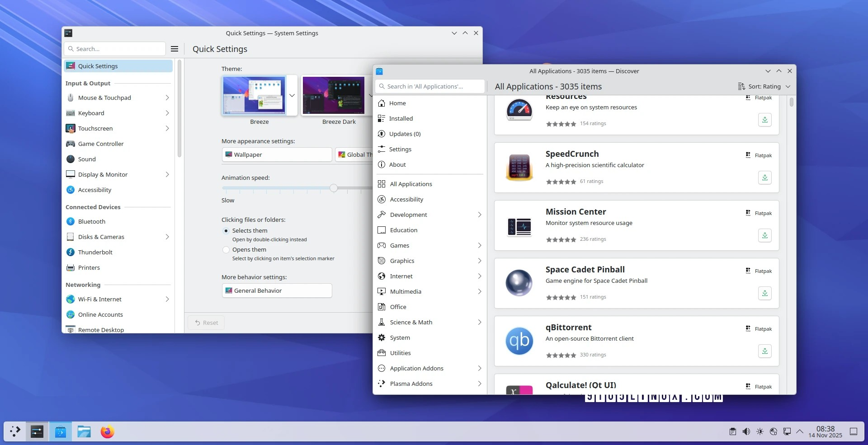This screenshot has height=445, width=868.
Task: Install SpeedCrunch with the download icon
Action: pyautogui.click(x=764, y=178)
